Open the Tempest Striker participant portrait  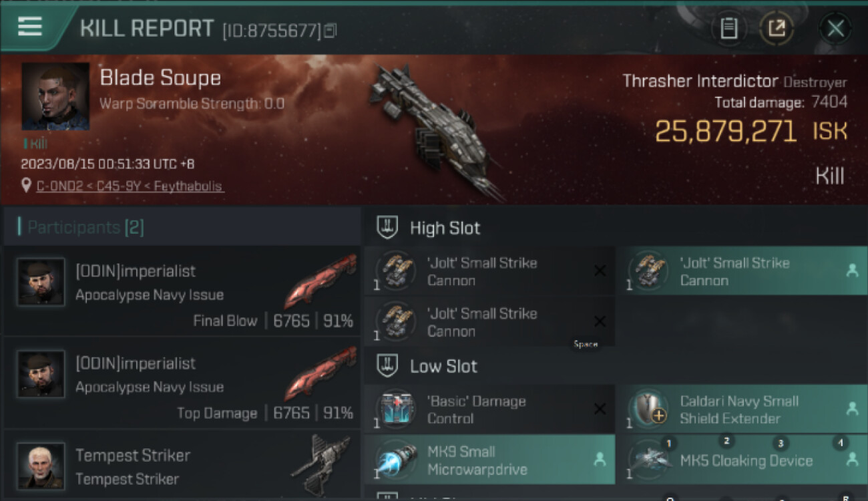[41, 466]
